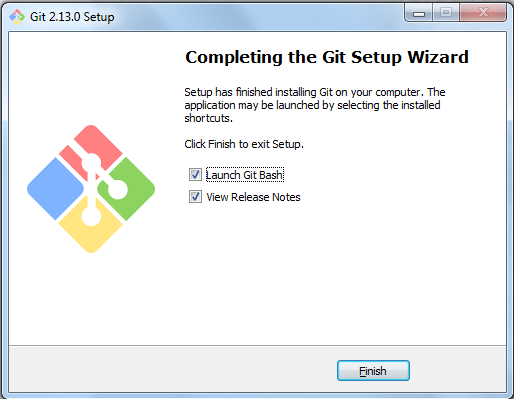514x399 pixels.
Task: Click the Git 2.13.0 Setup title text
Action: point(72,17)
